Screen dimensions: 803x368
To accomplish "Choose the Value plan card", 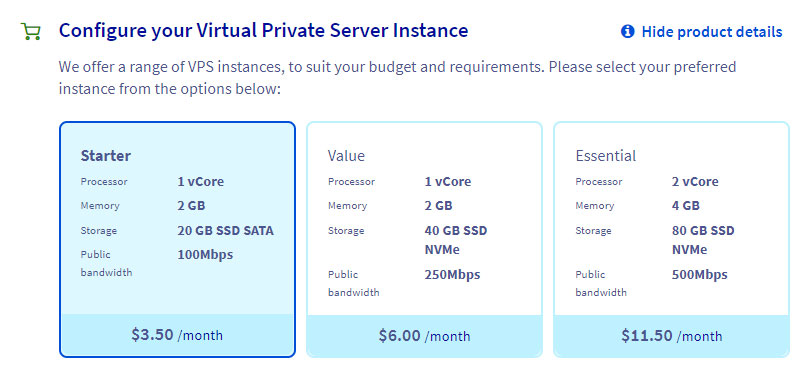I will 424,239.
